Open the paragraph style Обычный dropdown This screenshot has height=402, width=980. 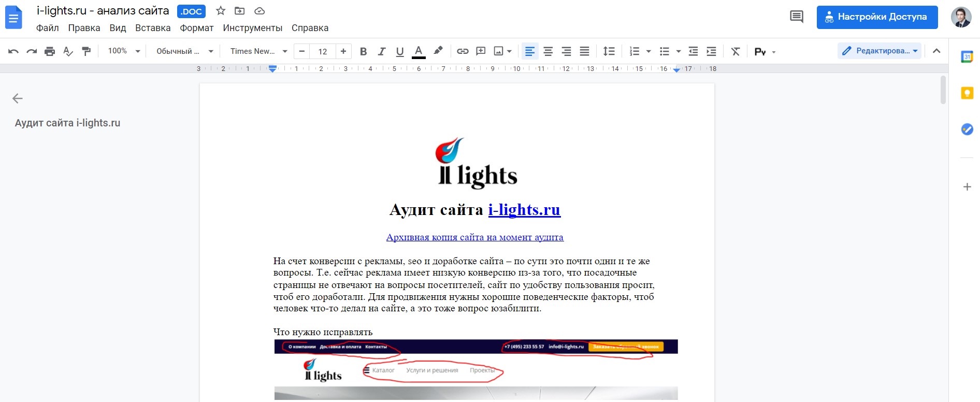pos(185,51)
